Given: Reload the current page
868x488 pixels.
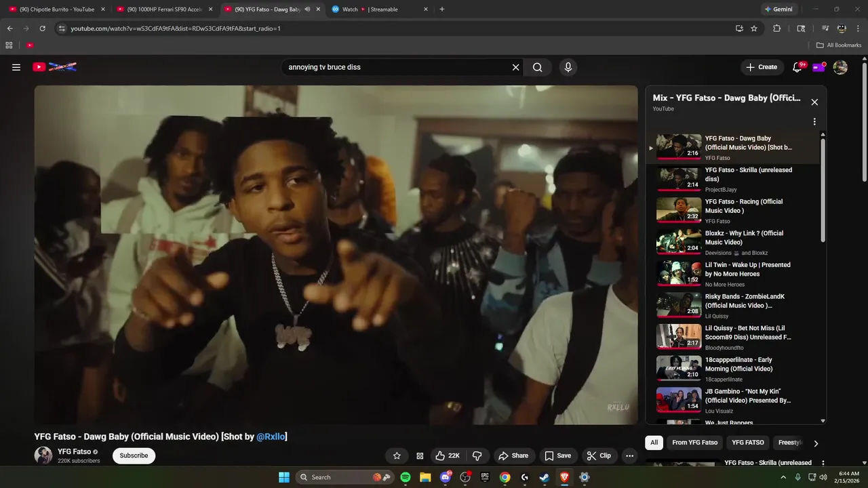Looking at the screenshot, I should point(42,28).
